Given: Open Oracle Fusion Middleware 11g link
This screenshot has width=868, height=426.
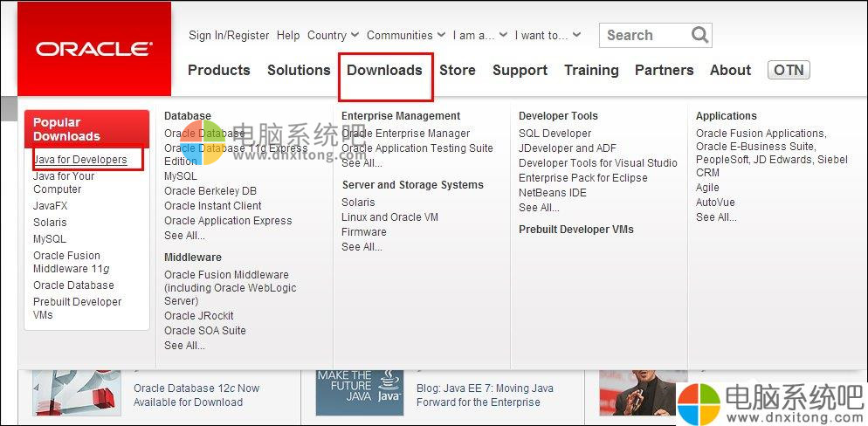Looking at the screenshot, I should tap(72, 262).
